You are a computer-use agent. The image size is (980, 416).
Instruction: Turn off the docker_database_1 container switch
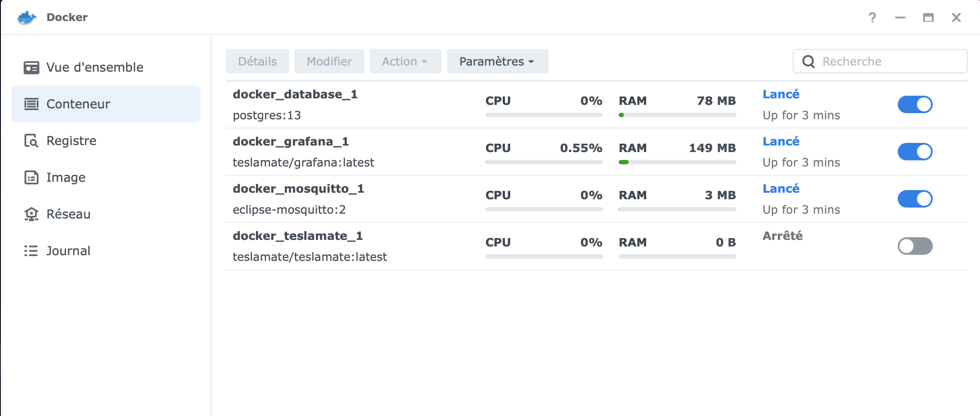pos(915,104)
